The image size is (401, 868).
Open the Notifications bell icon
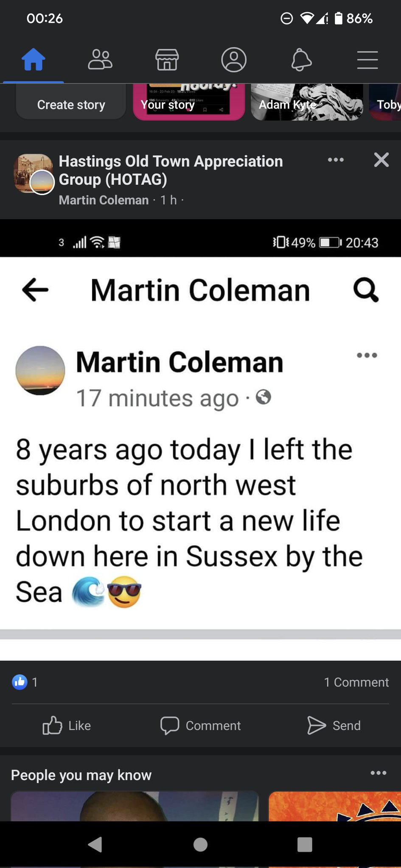click(301, 59)
